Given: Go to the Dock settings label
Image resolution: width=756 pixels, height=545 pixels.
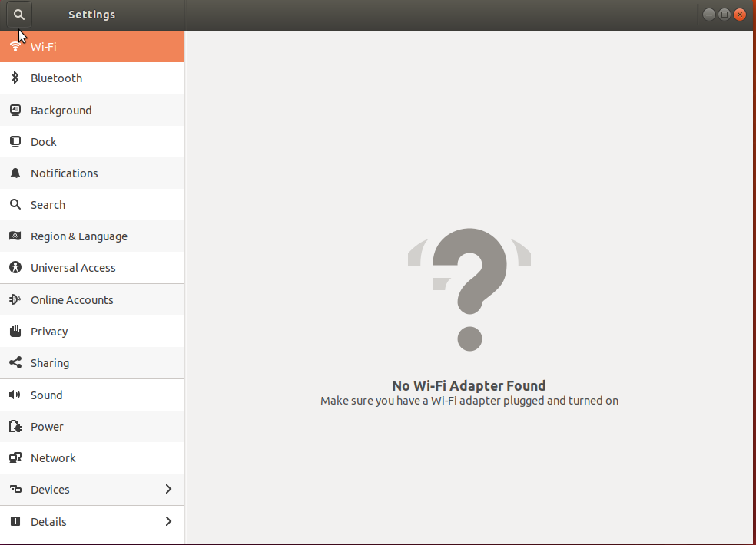Looking at the screenshot, I should 43,142.
